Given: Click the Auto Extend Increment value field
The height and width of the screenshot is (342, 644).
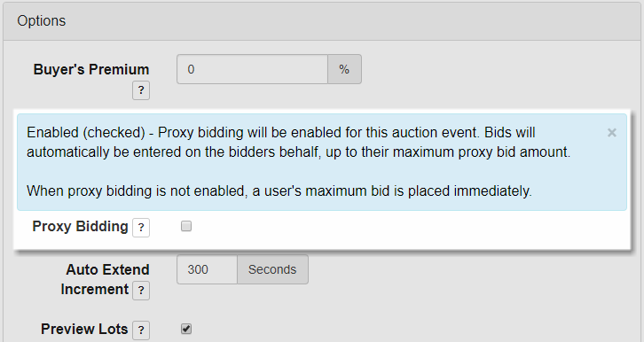Looking at the screenshot, I should [207, 269].
